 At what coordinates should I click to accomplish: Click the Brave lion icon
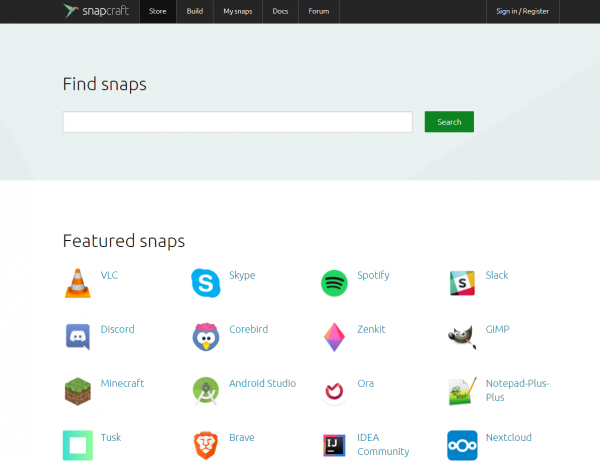(x=205, y=445)
